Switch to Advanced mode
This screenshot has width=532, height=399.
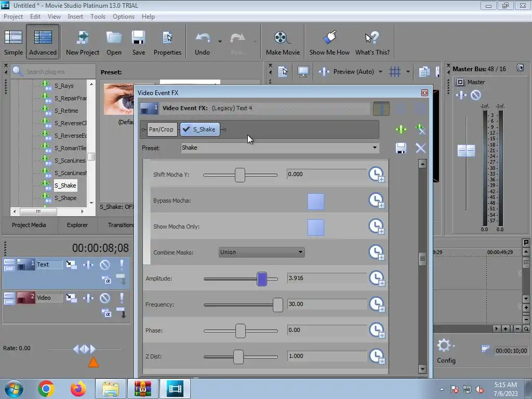click(x=43, y=43)
